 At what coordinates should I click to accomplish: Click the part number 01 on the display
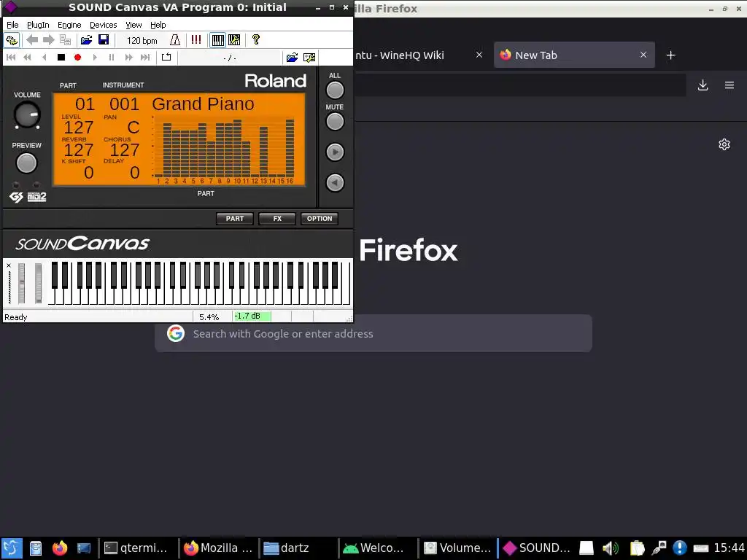click(x=85, y=104)
